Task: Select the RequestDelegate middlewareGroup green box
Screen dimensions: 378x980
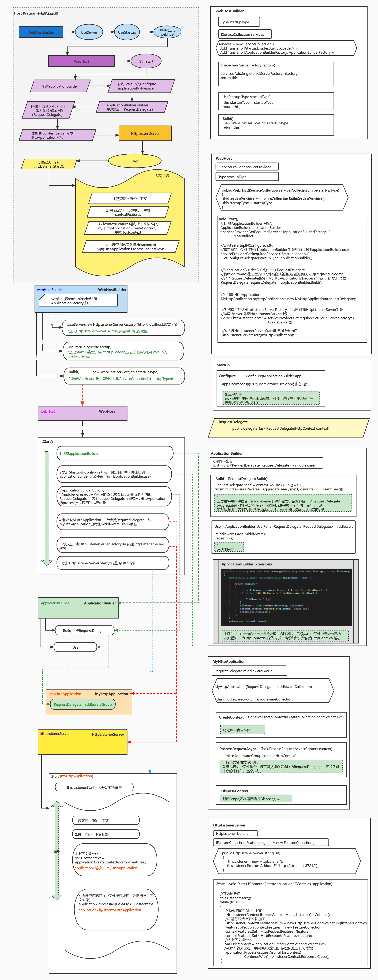Action: pos(83,704)
